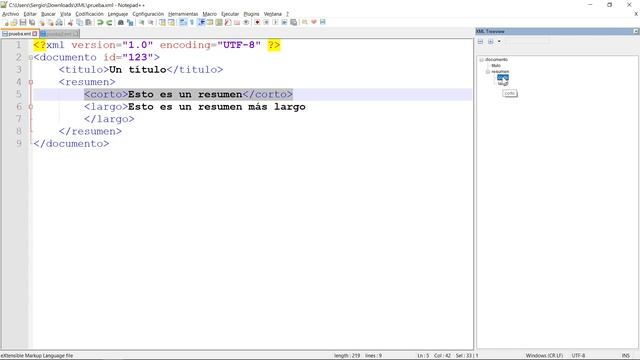The width and height of the screenshot is (640, 360).
Task: Open the Ventana menu
Action: pos(272,14)
